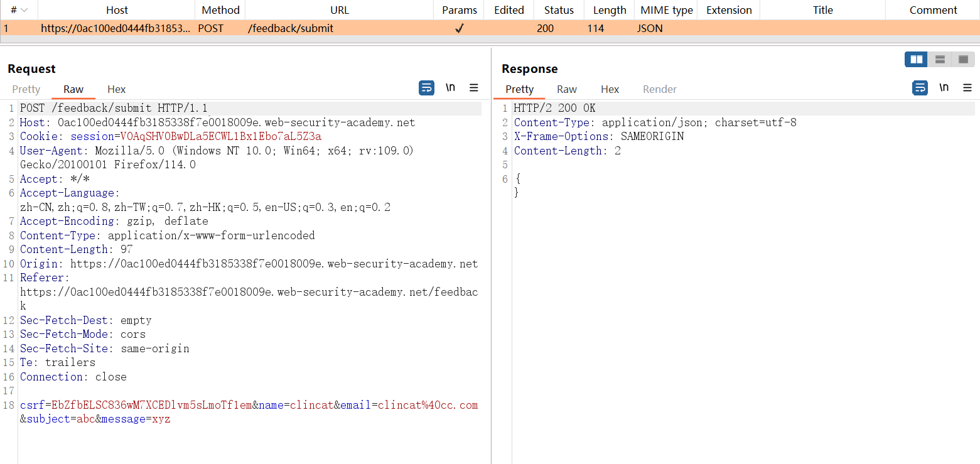Select side-by-side split layout view

coord(917,60)
